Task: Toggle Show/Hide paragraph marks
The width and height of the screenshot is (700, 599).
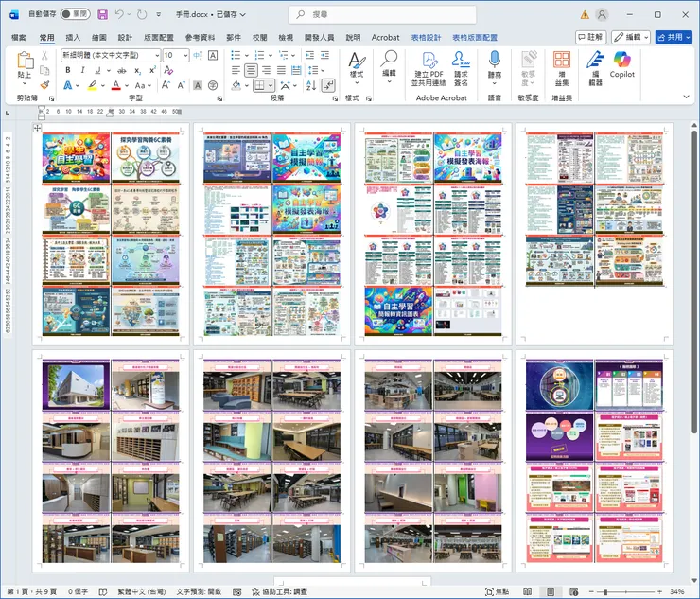Action: pyautogui.click(x=328, y=85)
